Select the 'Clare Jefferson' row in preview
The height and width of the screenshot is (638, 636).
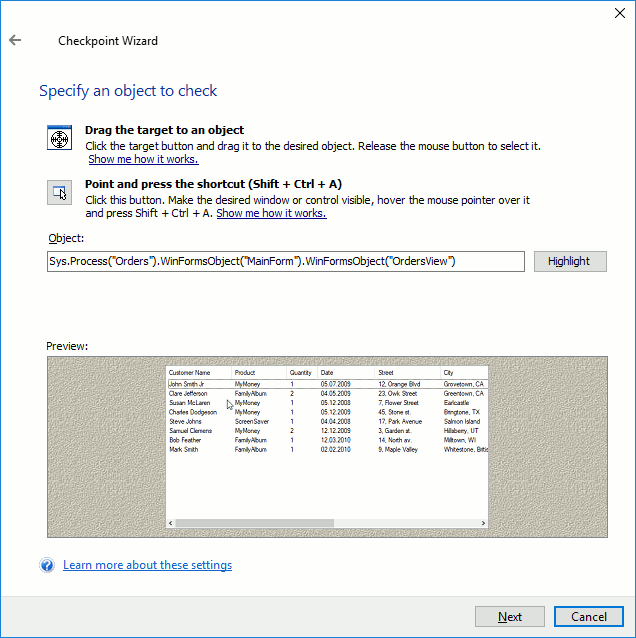[x=327, y=393]
